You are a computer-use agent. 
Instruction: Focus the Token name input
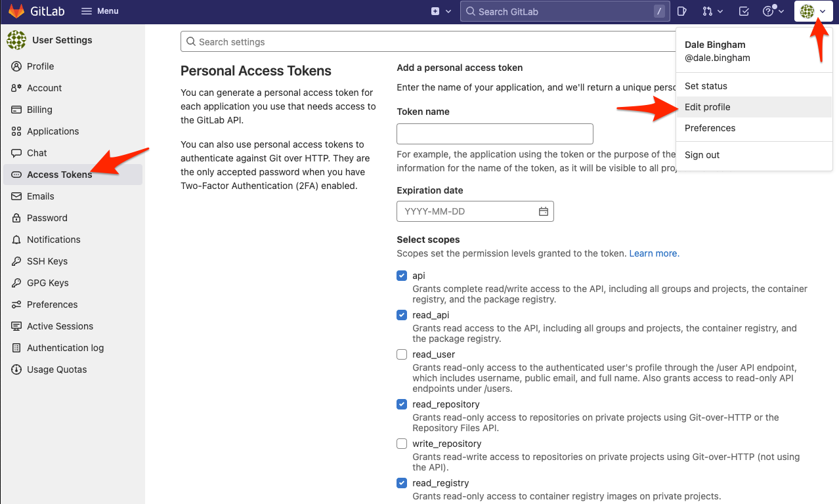(495, 134)
